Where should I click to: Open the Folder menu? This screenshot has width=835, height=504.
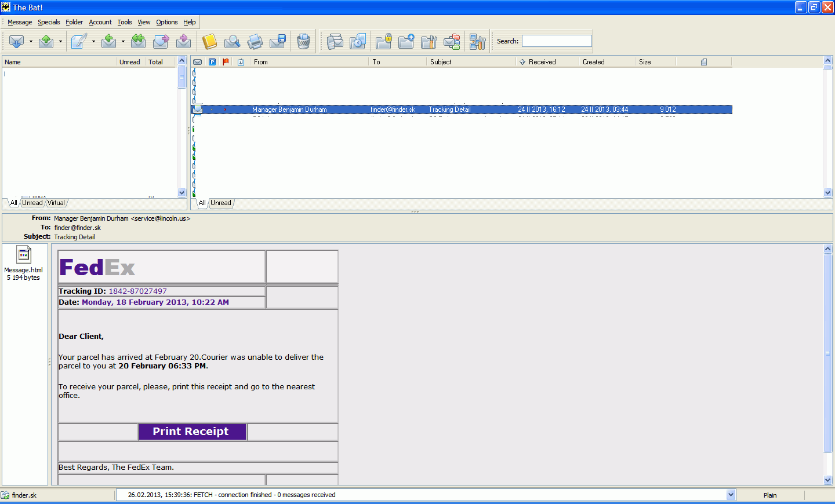[x=74, y=22]
